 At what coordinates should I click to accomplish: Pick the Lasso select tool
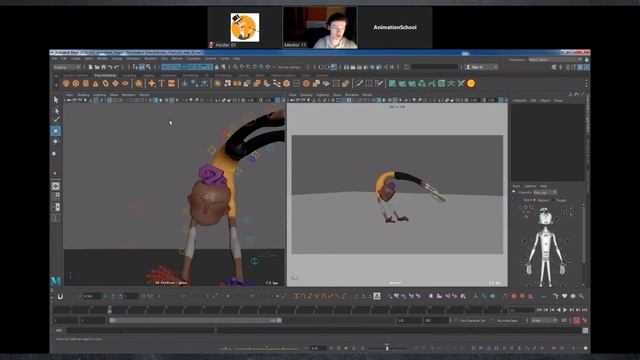point(56,110)
